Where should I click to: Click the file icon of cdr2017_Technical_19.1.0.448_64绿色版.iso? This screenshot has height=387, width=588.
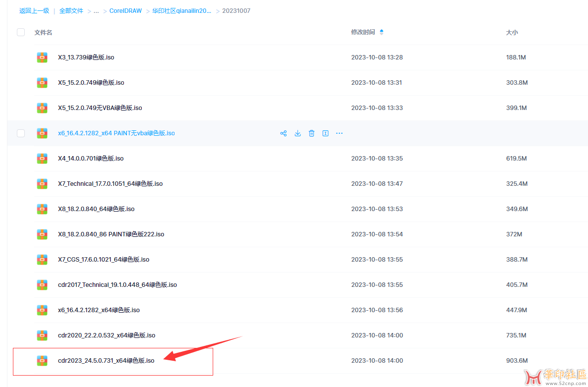tap(42, 285)
